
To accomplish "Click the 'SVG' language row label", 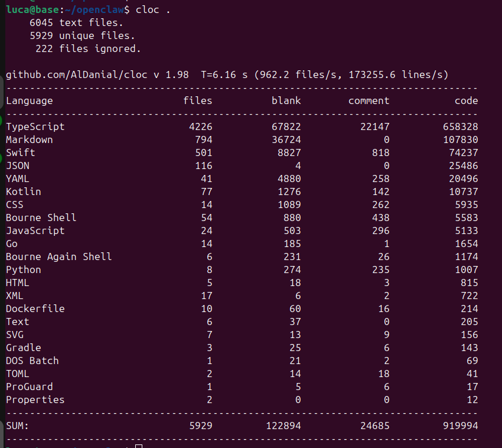I will click(15, 335).
